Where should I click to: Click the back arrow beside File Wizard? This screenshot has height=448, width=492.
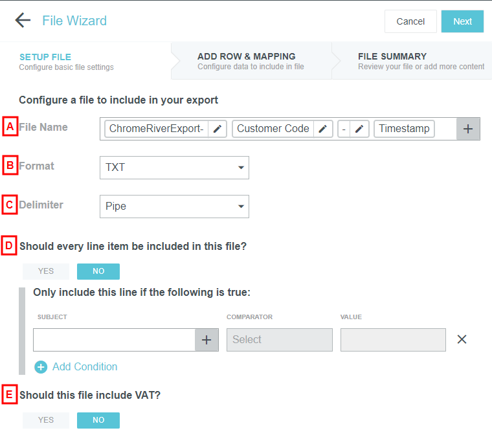23,21
